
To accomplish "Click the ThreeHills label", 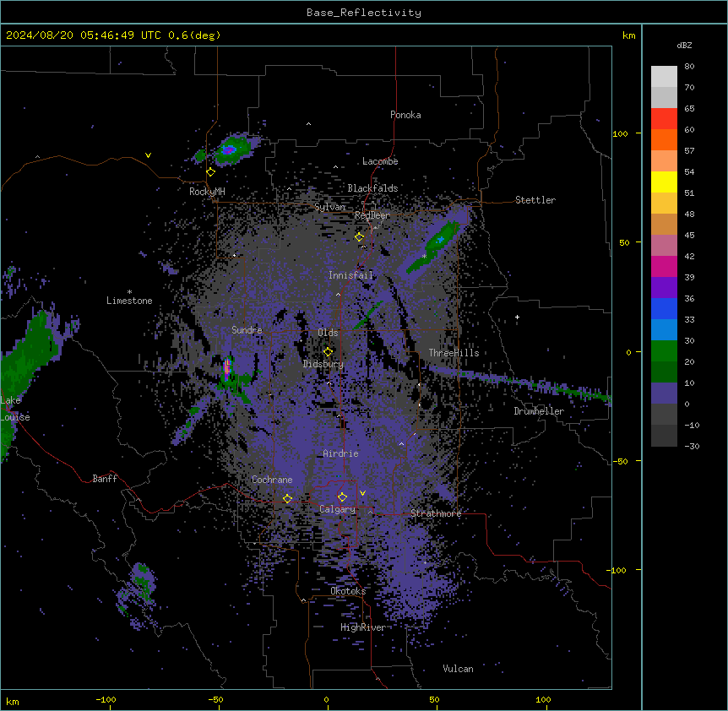I will (x=454, y=353).
